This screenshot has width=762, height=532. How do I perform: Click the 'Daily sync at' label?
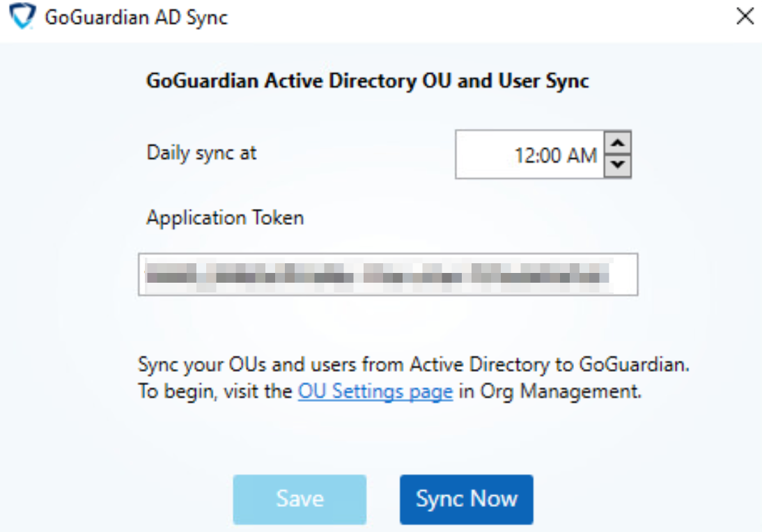coord(201,153)
